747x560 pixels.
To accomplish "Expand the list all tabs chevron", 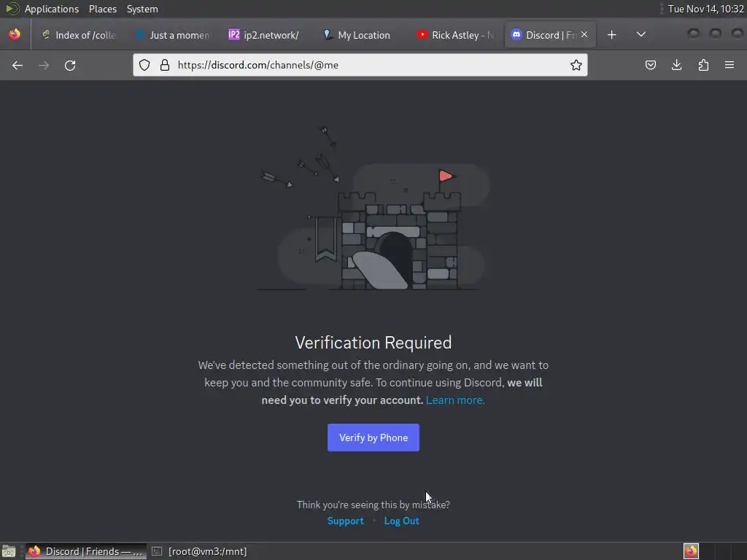I will point(641,35).
